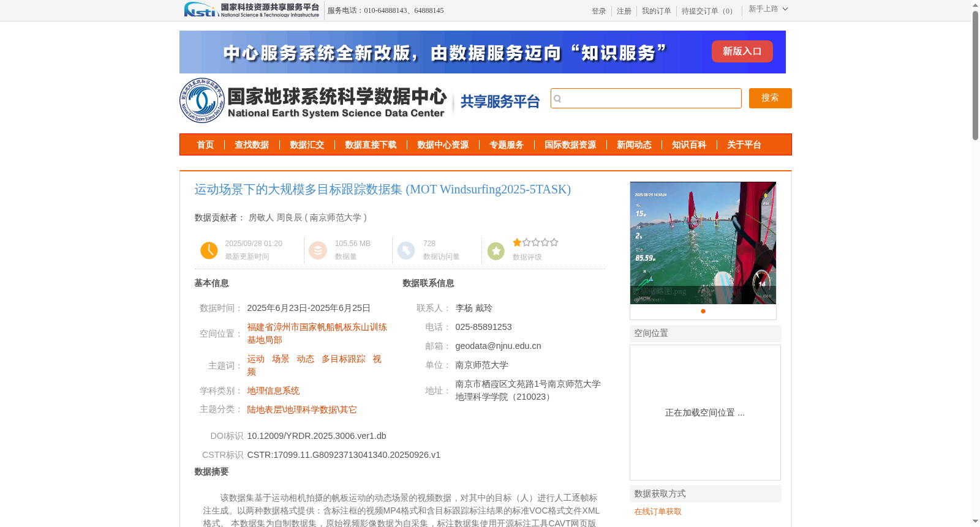
Task: Click the 注册 link
Action: (624, 11)
